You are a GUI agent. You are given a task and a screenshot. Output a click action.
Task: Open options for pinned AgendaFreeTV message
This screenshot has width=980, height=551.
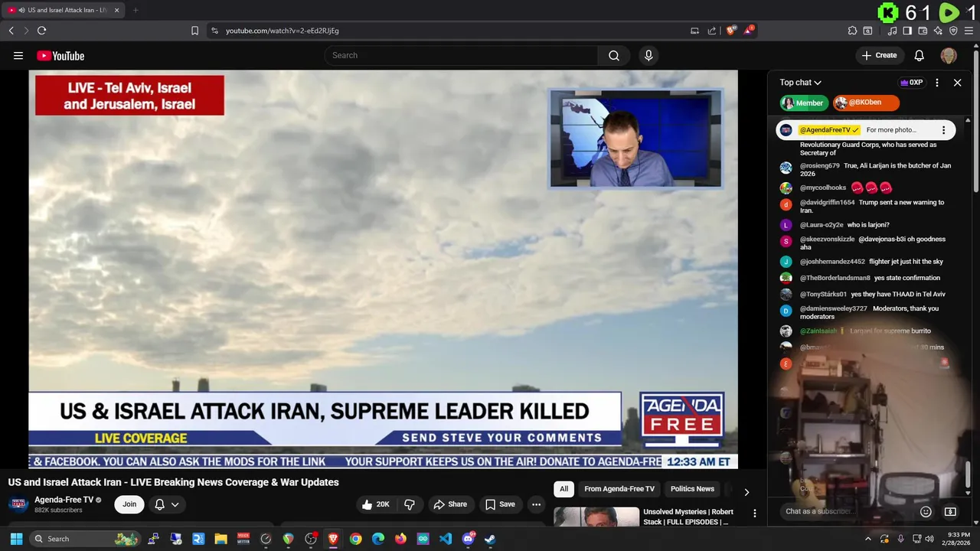(943, 130)
